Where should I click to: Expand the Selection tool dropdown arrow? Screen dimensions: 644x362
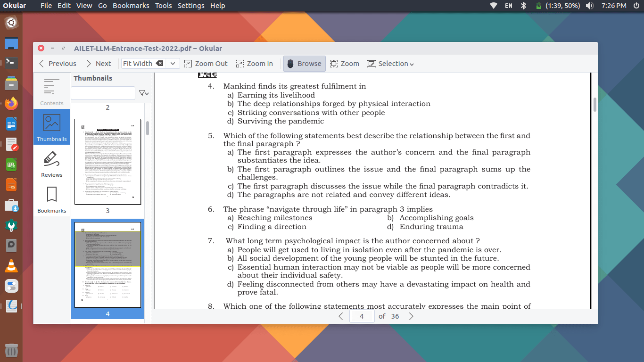click(412, 65)
